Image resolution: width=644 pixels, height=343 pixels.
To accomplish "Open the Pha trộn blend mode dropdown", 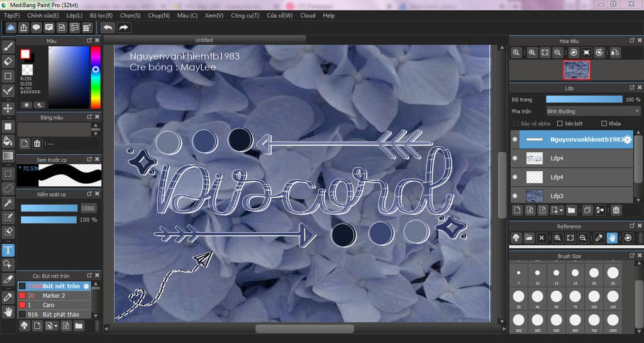I will tap(593, 111).
